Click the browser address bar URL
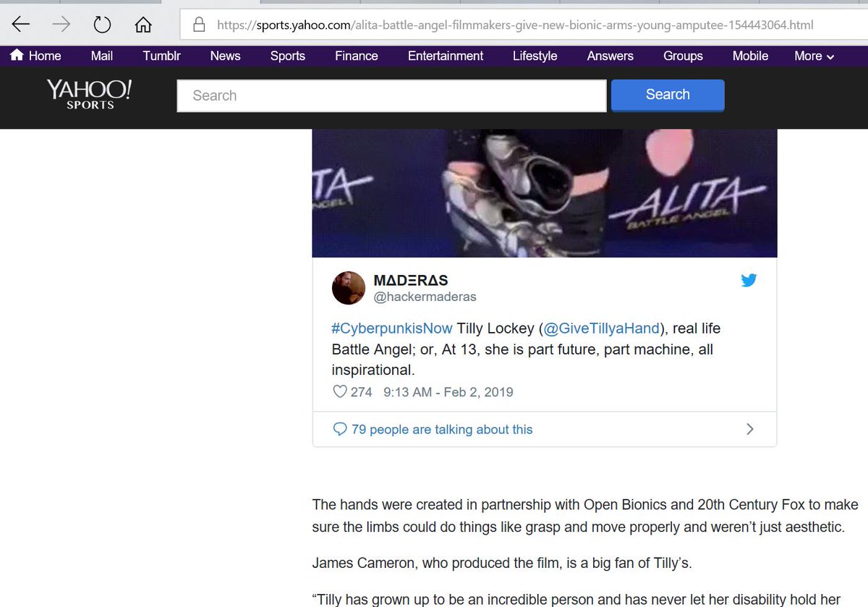Viewport: 868px width, 607px height. (515, 25)
